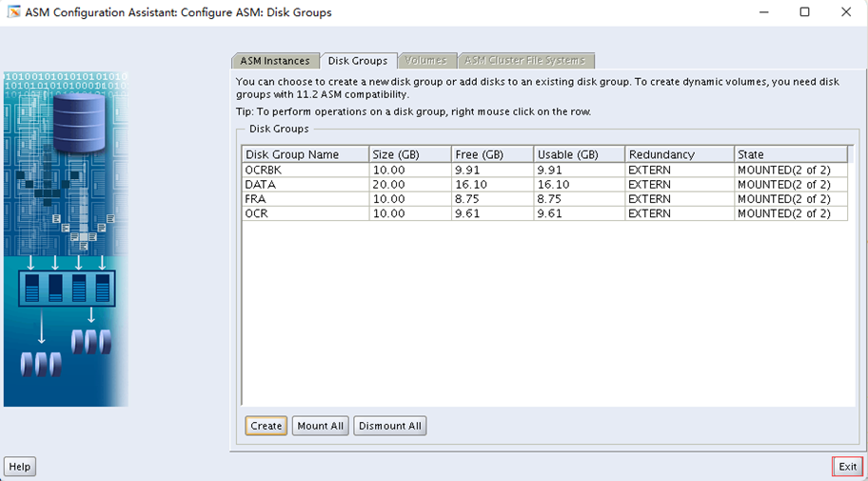This screenshot has width=868, height=481.
Task: Minimize the ASM Configuration Assistant window
Action: point(764,12)
